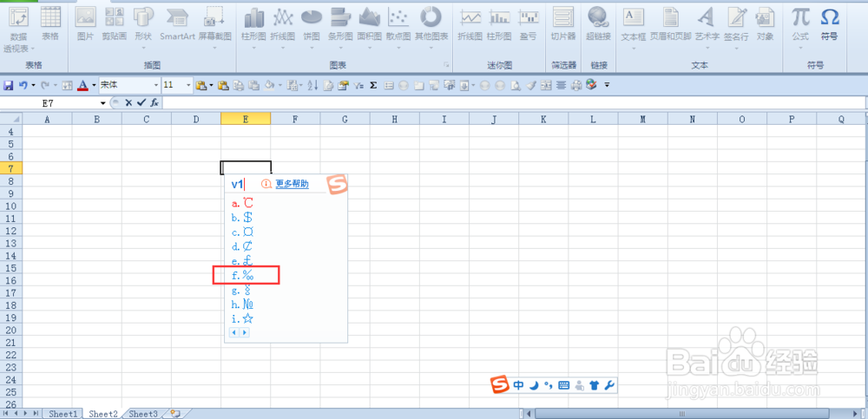868x419 pixels.
Task: Open the 折线图 line chart gallery
Action: pyautogui.click(x=283, y=29)
